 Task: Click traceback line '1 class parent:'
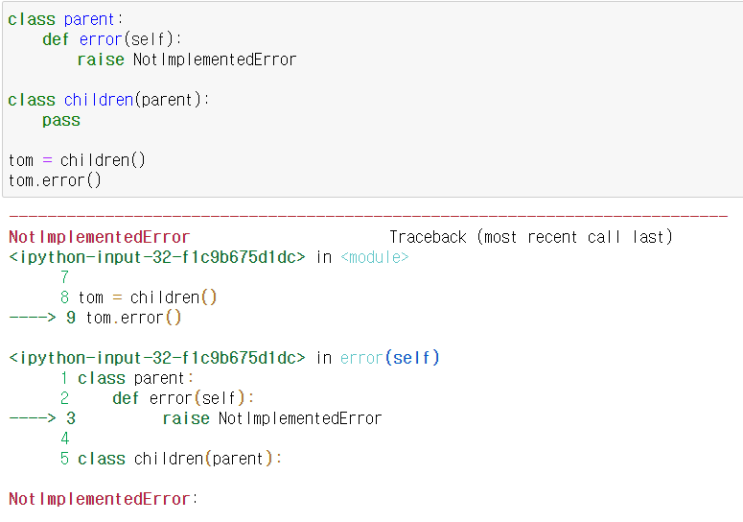click(x=127, y=378)
